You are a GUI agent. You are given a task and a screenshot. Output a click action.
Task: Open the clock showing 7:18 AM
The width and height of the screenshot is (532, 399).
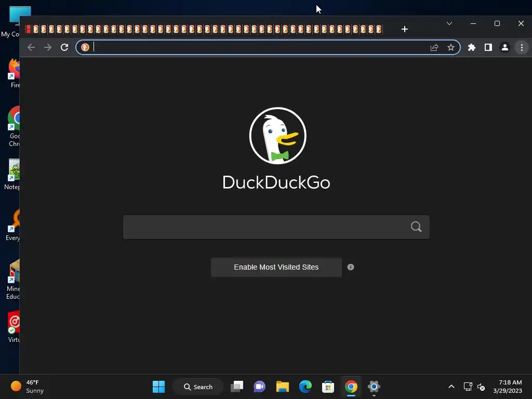508,387
